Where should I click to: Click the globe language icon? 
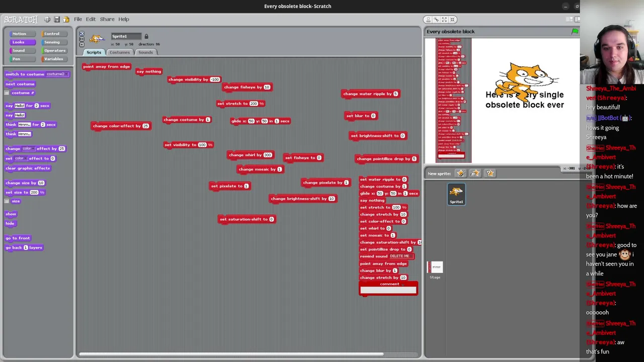coord(47,19)
